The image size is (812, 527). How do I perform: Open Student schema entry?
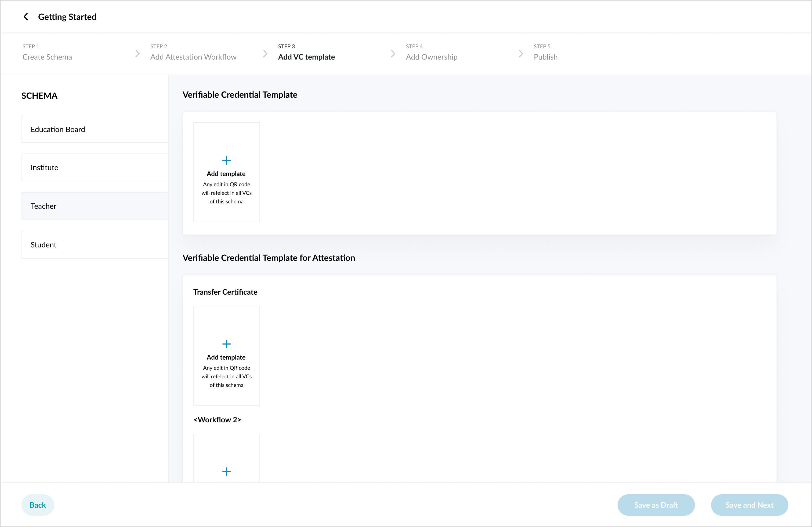(95, 245)
